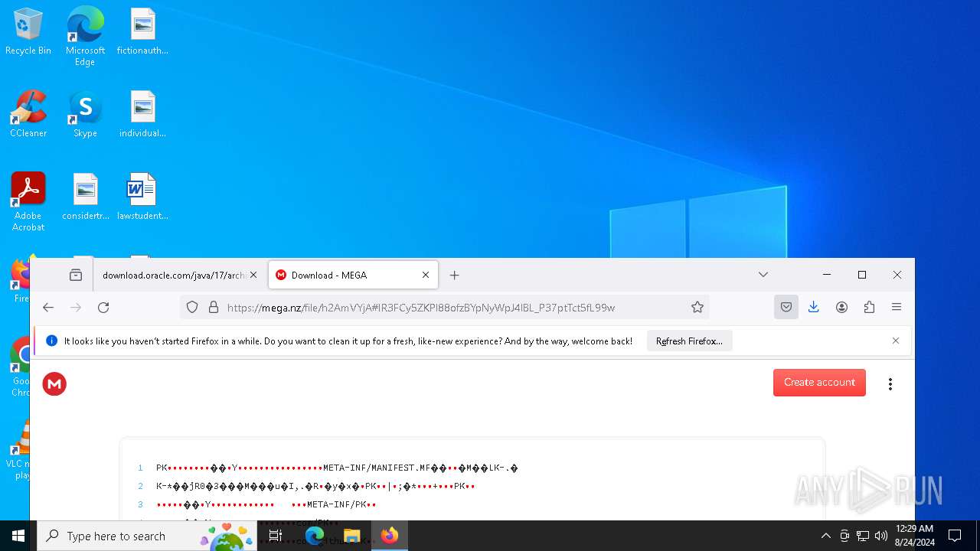Open volume control tray icon
Image resolution: width=980 pixels, height=551 pixels.
(881, 536)
